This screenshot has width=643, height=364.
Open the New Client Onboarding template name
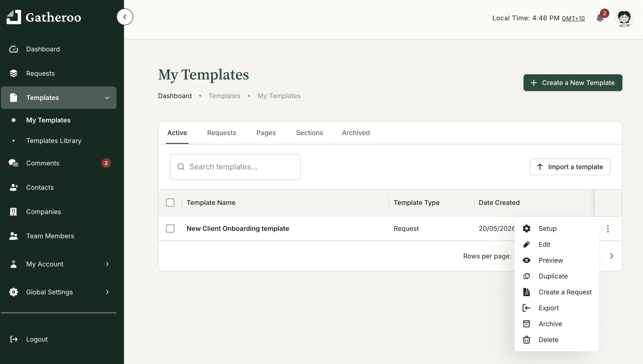[238, 228]
